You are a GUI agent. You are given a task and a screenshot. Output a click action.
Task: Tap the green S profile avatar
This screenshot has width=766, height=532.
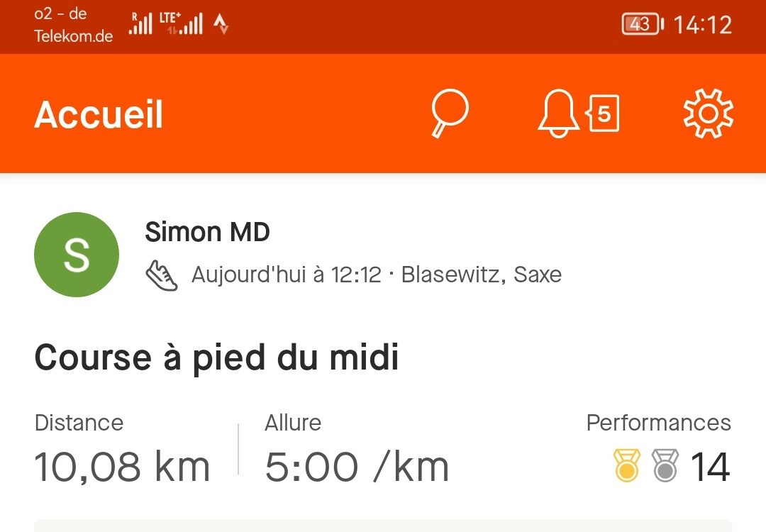(x=77, y=255)
